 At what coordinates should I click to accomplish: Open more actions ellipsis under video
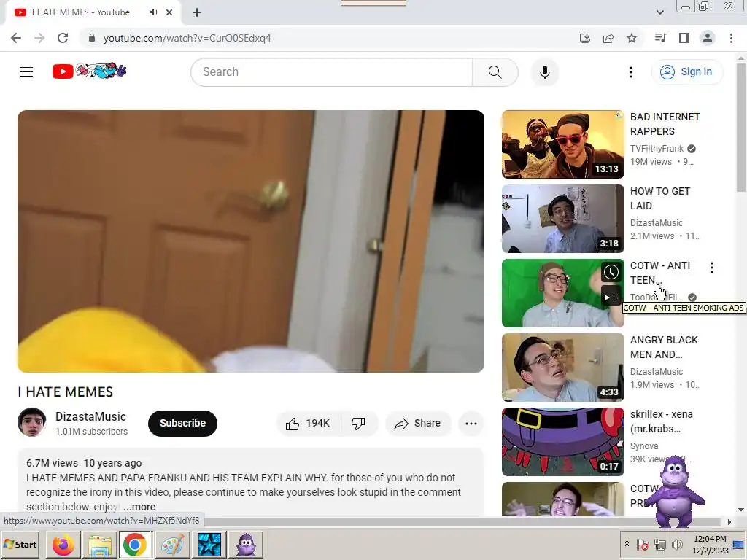(471, 424)
